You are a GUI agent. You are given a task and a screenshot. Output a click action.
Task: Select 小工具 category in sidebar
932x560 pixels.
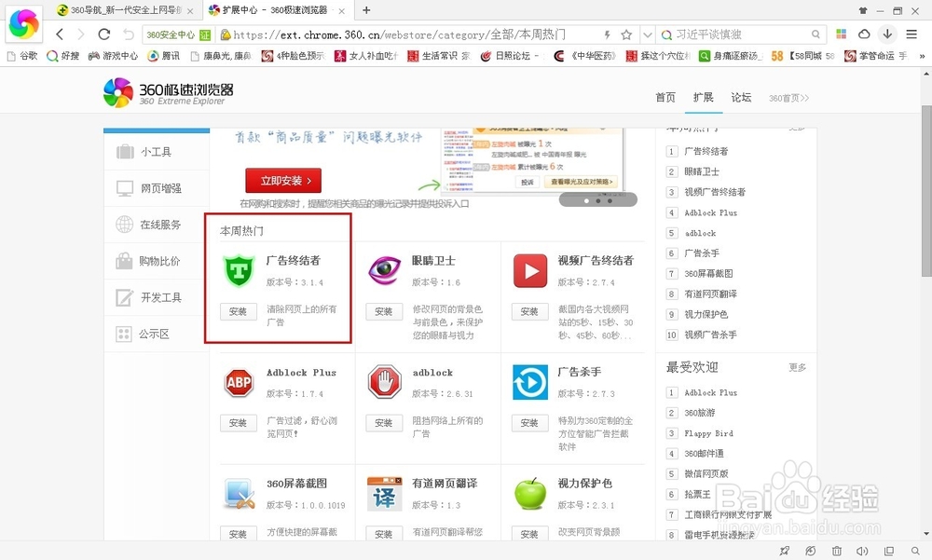pos(157,152)
